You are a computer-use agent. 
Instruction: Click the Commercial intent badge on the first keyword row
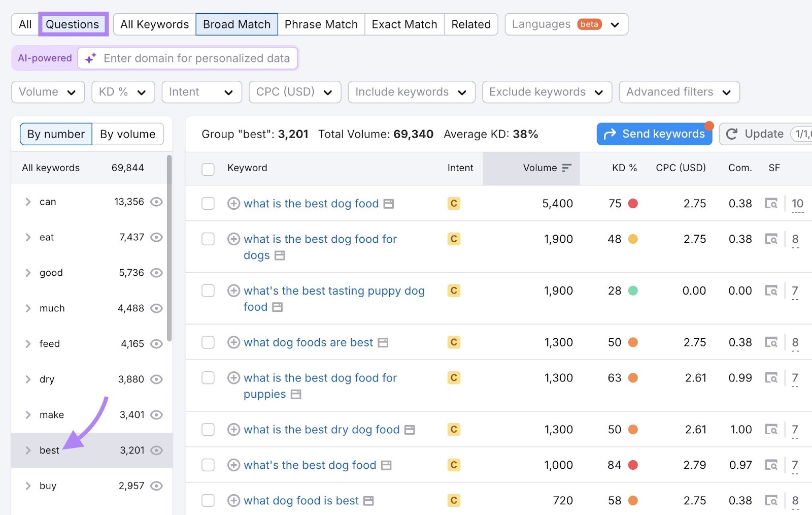click(453, 204)
